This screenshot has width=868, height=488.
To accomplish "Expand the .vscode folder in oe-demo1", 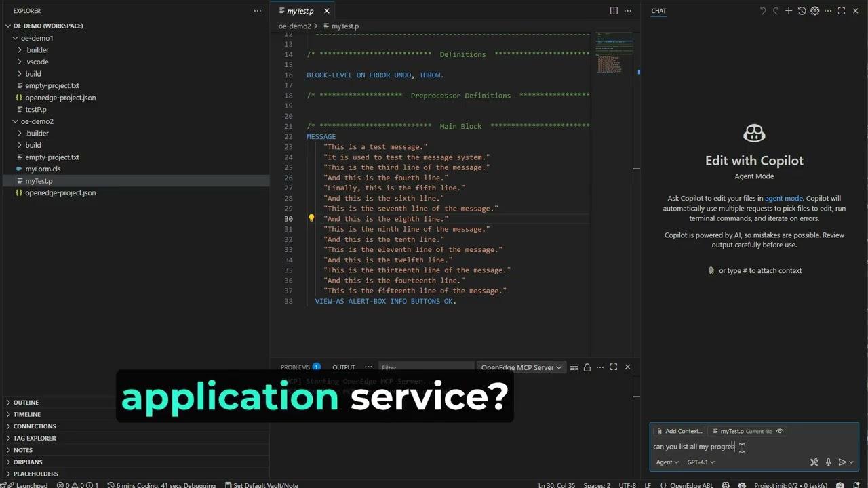I will (x=37, y=62).
